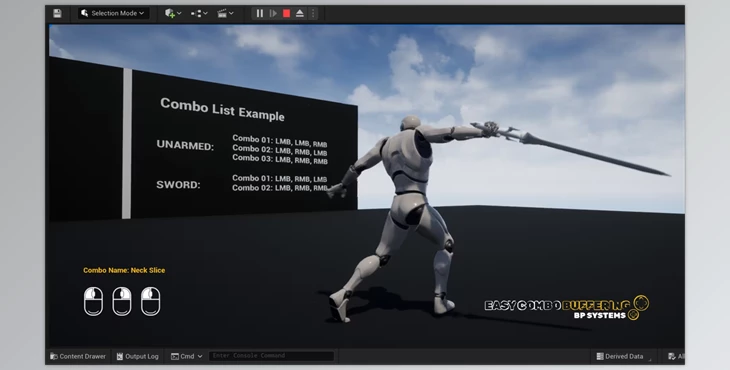
Task: Stop the play session with the red square
Action: [286, 13]
